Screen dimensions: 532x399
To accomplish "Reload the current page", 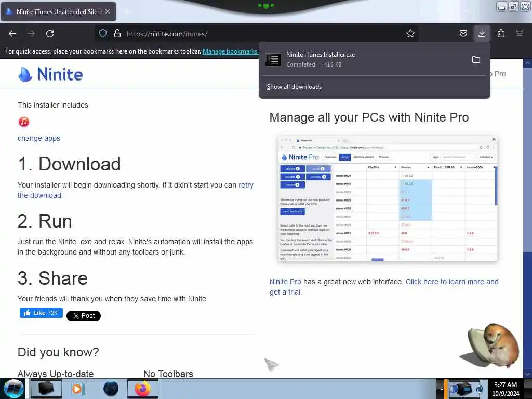I will tap(50, 34).
